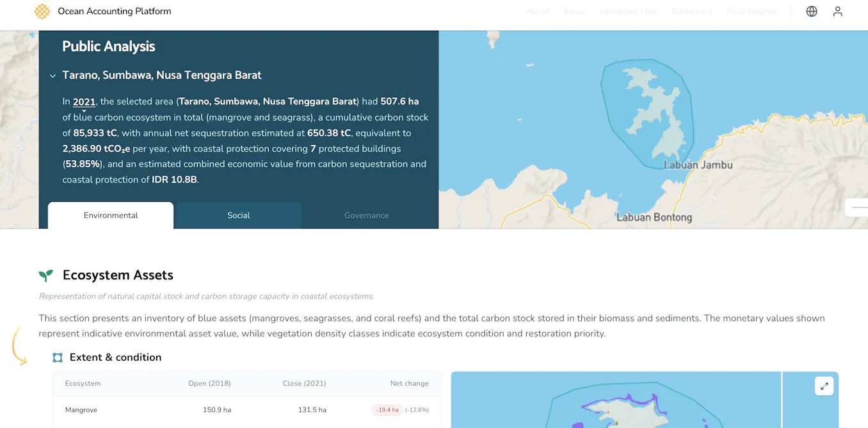Click the 131.5 ha Mangrove close value
The width and height of the screenshot is (868, 428).
pos(312,410)
